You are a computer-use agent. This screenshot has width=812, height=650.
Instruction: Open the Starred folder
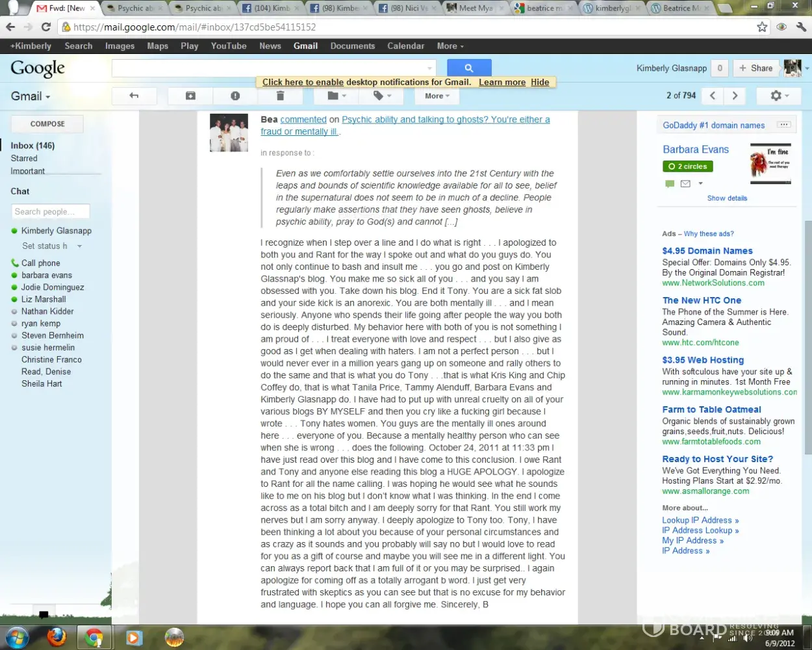24,158
